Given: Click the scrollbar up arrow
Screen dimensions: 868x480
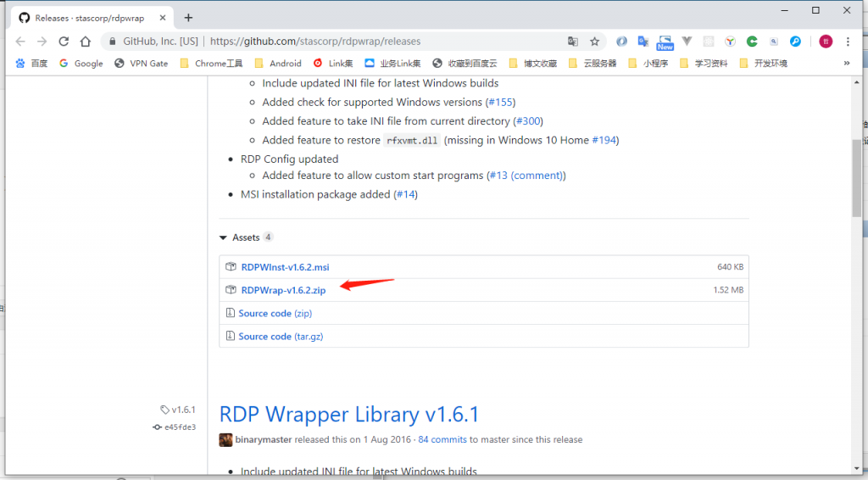Looking at the screenshot, I should click(857, 82).
